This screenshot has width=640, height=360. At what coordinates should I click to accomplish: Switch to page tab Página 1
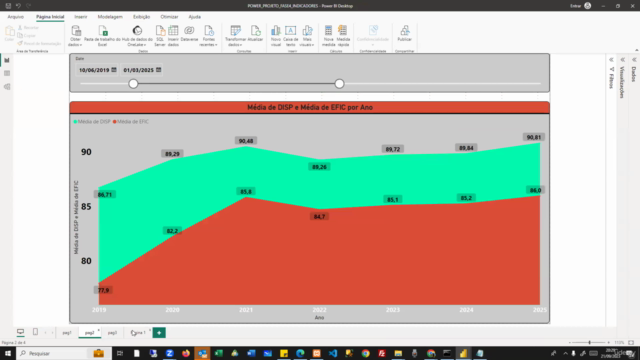138,333
